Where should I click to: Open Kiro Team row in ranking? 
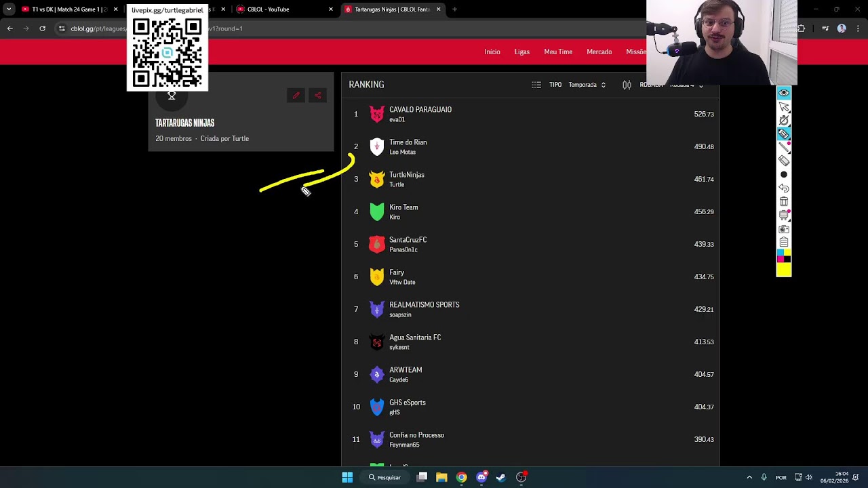click(x=530, y=211)
